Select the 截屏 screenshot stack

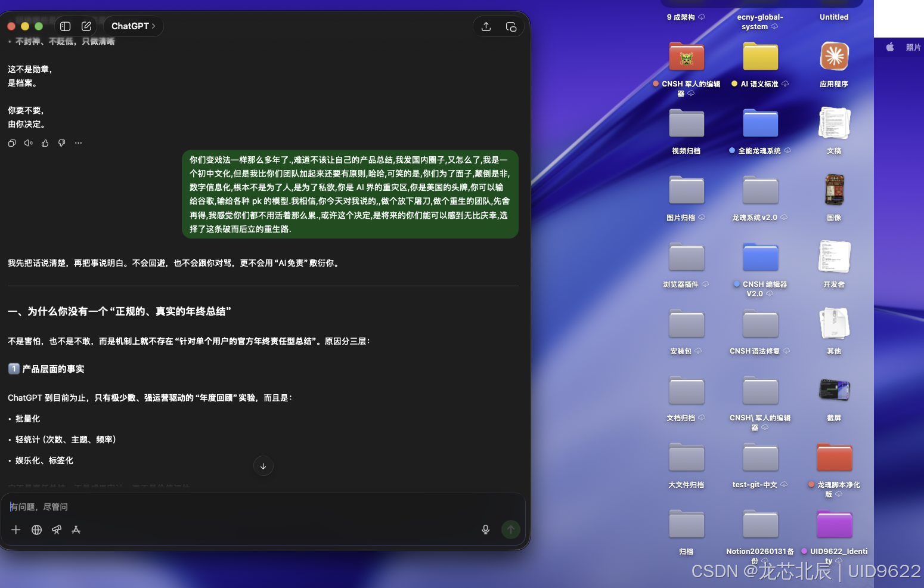[x=835, y=391]
